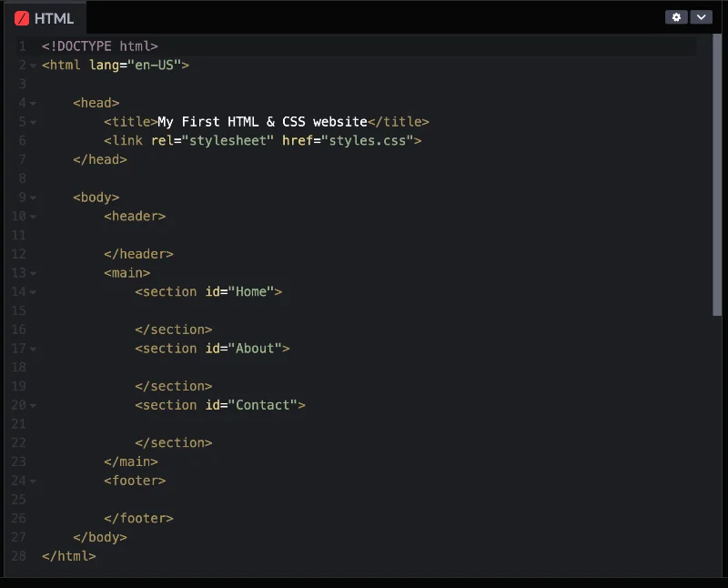This screenshot has height=588, width=728.
Task: Click the </section> tag on line 16
Action: [x=174, y=329]
